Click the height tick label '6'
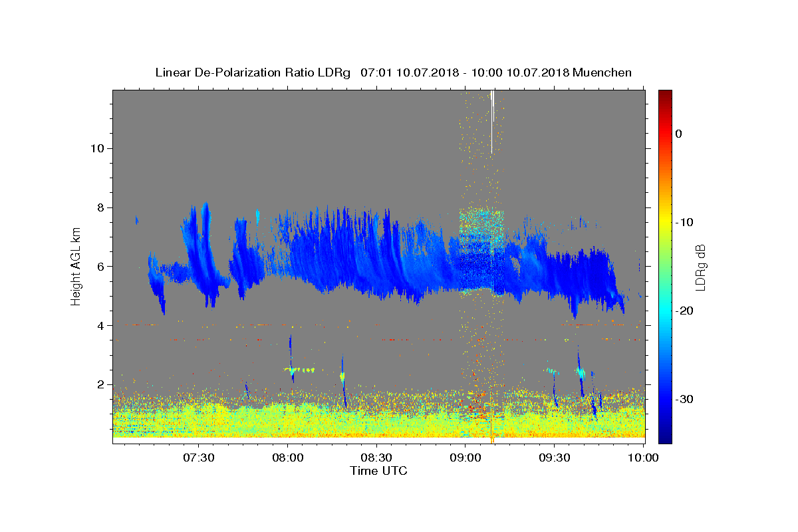798x532 pixels. (x=99, y=267)
